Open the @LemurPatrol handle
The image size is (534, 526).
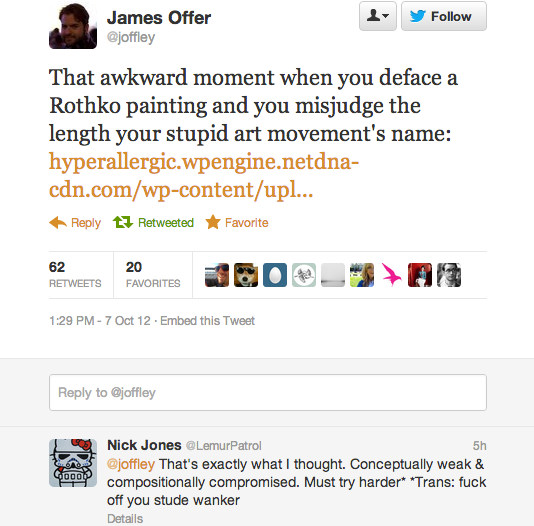tap(224, 446)
